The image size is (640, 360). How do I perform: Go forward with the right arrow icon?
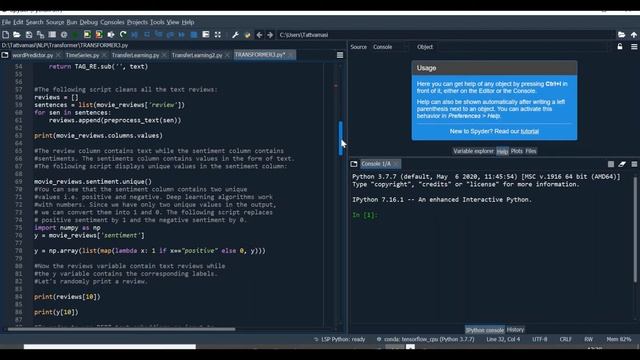click(270, 35)
